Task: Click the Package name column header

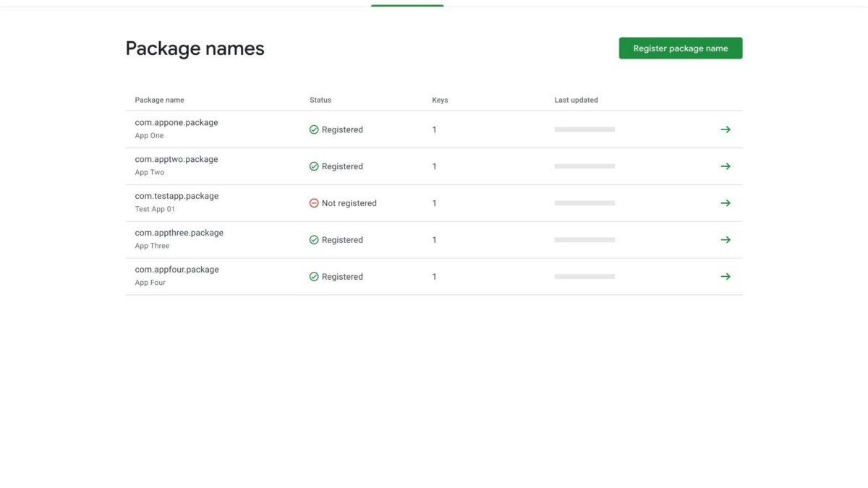Action: pos(159,100)
